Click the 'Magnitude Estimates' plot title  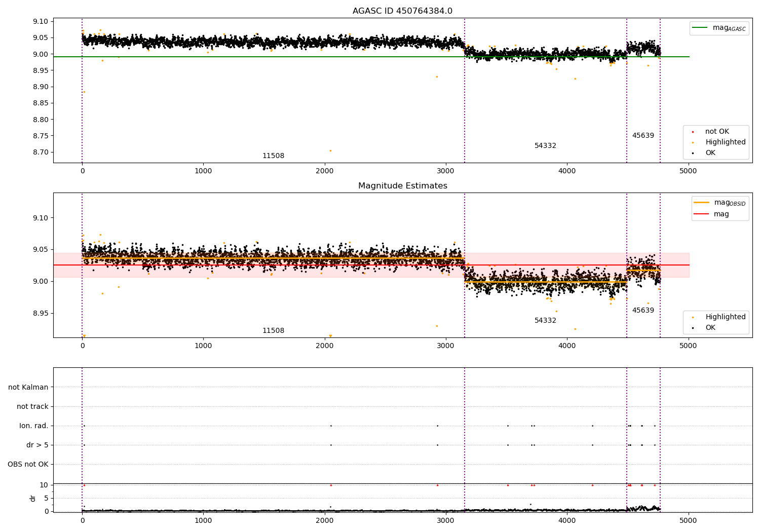pyautogui.click(x=402, y=186)
